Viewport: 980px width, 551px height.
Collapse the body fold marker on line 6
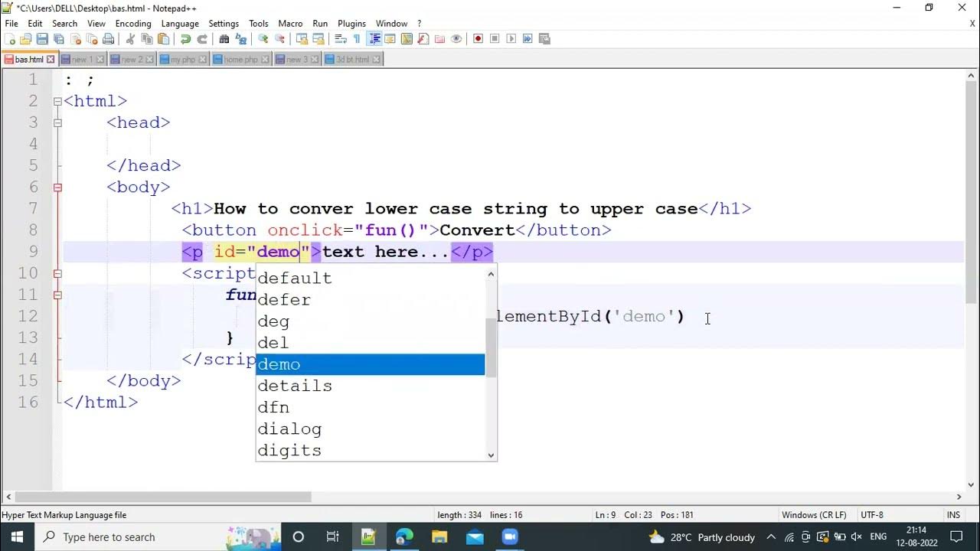57,187
